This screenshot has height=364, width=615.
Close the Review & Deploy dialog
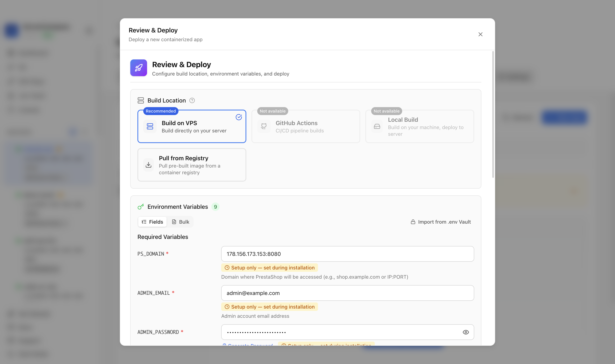480,34
